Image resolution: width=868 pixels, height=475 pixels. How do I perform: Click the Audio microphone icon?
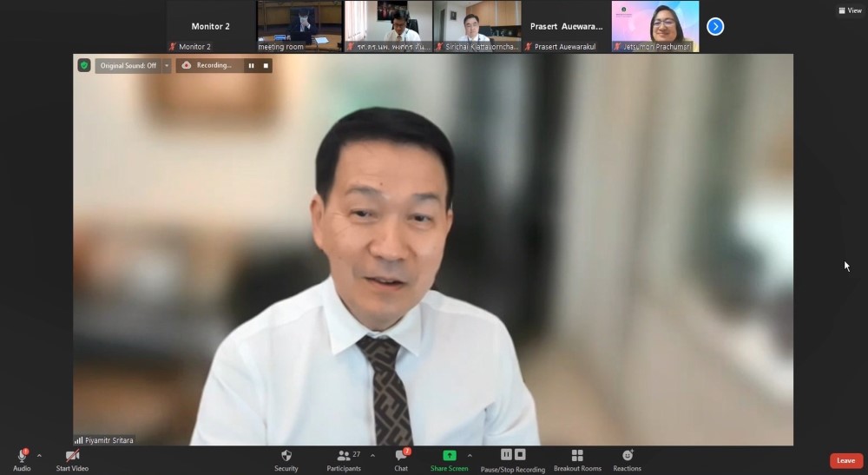pyautogui.click(x=22, y=456)
